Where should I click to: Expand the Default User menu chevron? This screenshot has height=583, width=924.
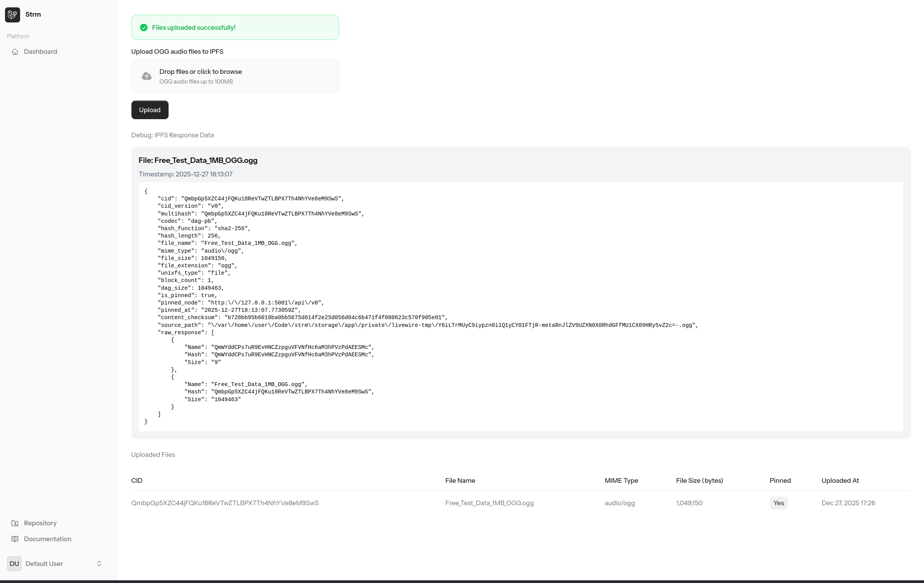pyautogui.click(x=99, y=564)
